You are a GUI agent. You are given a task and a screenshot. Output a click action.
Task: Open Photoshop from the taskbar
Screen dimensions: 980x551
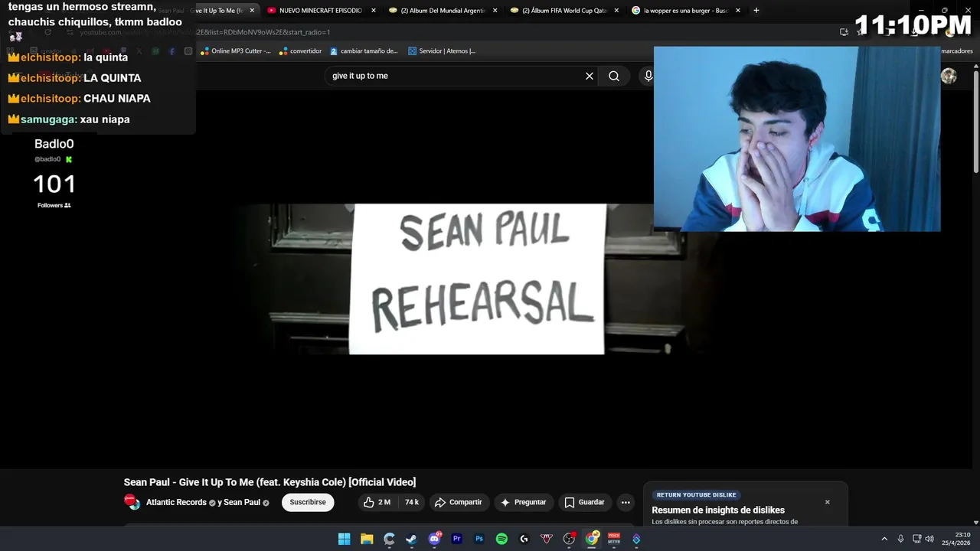479,539
